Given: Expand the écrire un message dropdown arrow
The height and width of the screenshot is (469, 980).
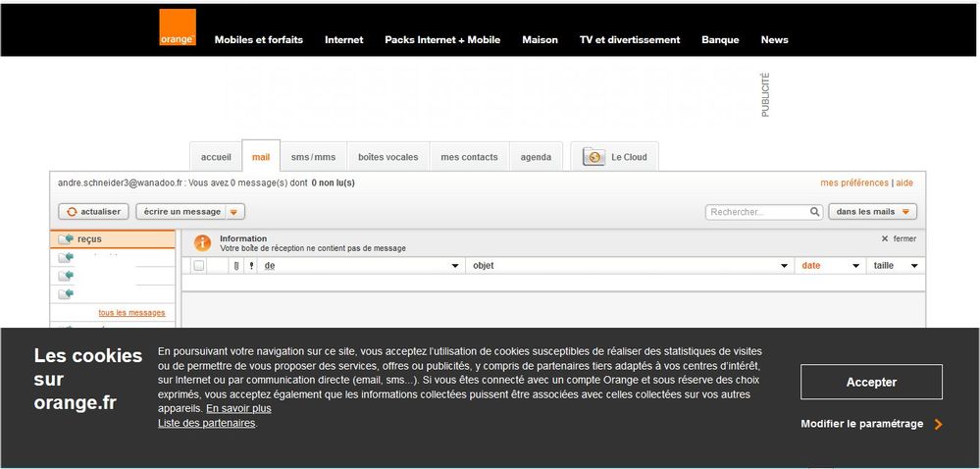Looking at the screenshot, I should (234, 212).
